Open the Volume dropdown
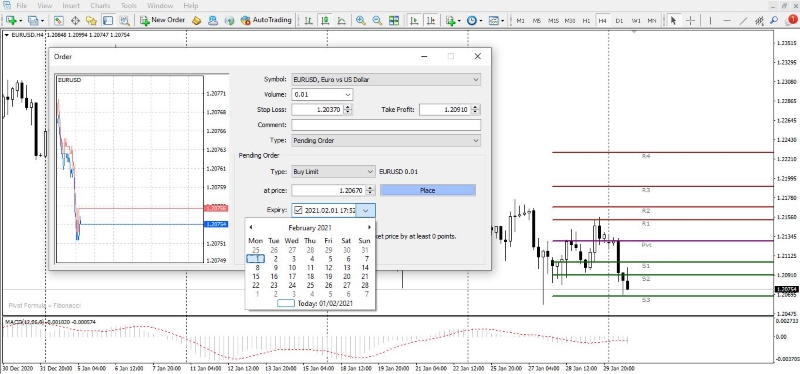 [x=348, y=94]
